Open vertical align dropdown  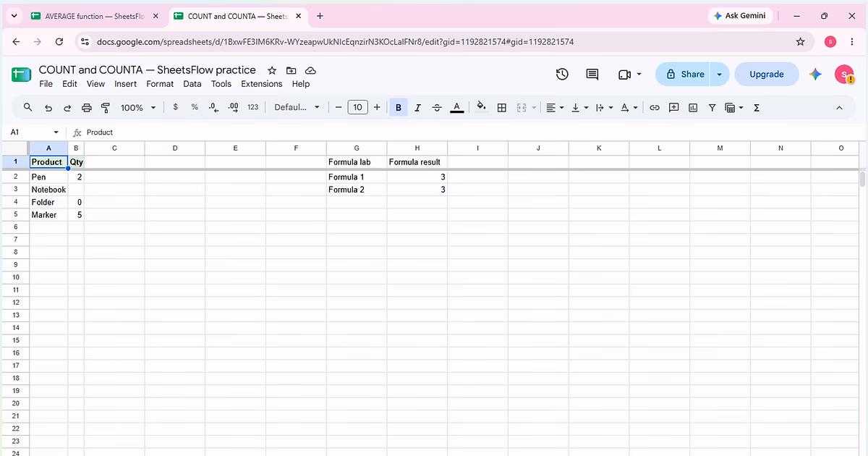coord(579,107)
